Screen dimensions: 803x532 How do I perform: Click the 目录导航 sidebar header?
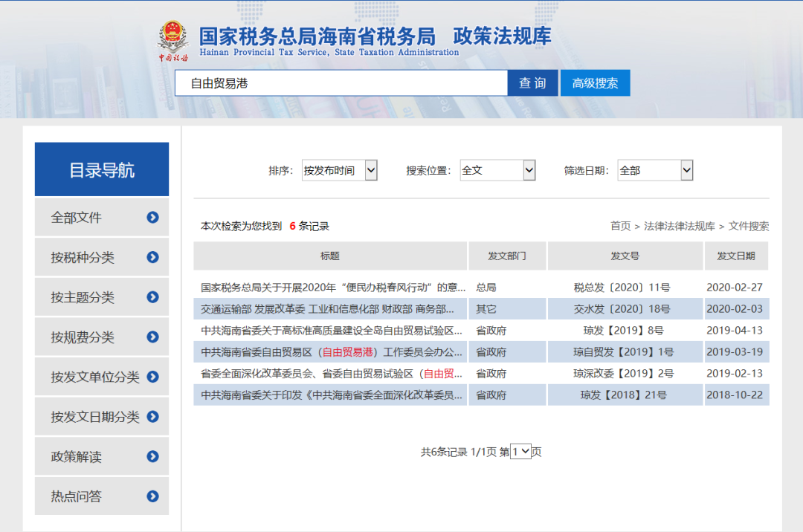(x=102, y=169)
